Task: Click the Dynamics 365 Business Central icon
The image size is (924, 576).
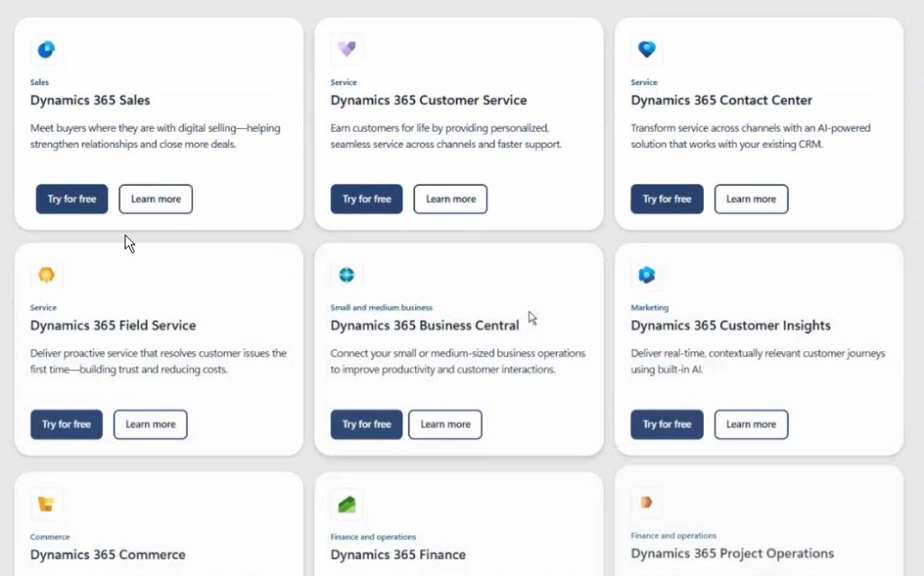Action: click(x=346, y=275)
